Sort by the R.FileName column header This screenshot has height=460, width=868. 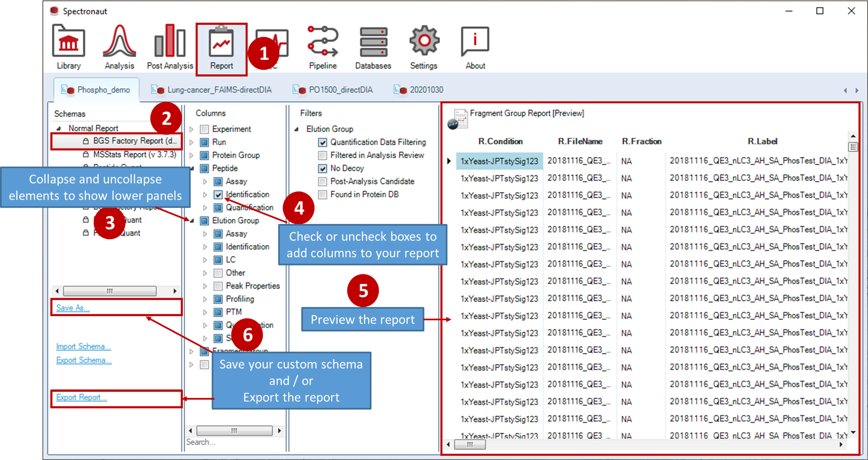tap(580, 142)
